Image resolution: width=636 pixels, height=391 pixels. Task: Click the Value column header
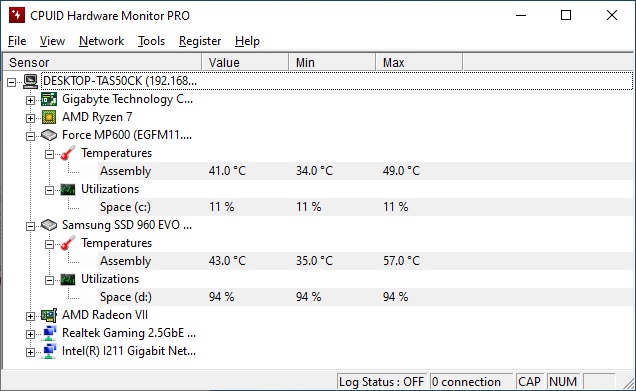click(x=245, y=62)
